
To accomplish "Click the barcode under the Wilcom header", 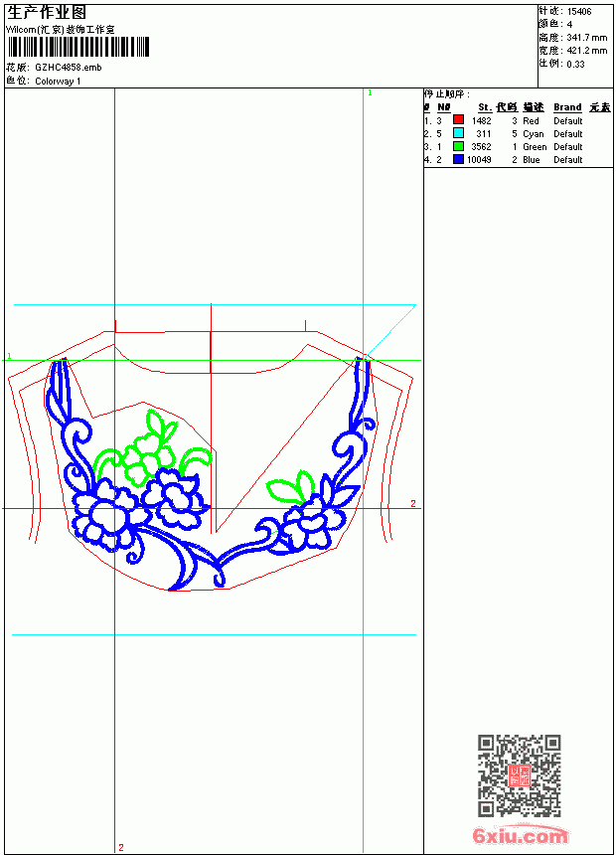I will (78, 47).
